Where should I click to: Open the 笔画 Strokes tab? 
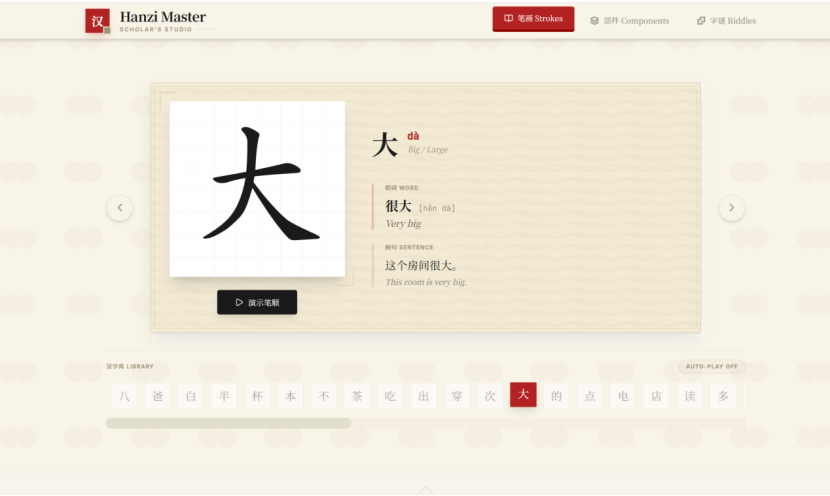point(533,19)
